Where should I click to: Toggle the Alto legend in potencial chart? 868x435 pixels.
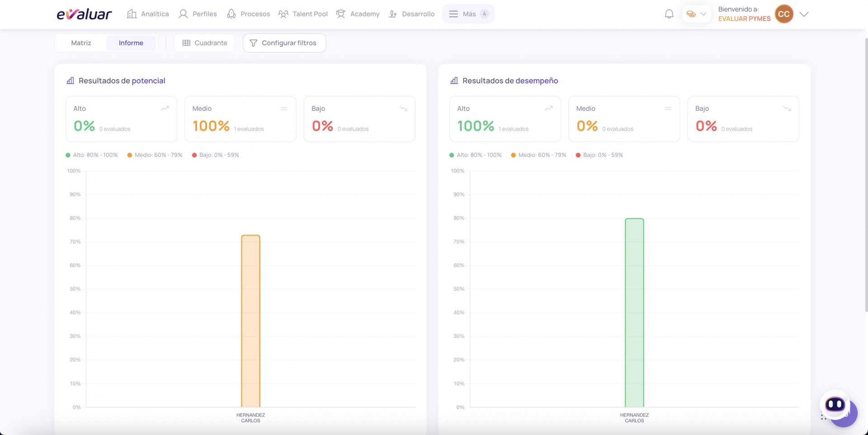pyautogui.click(x=92, y=155)
